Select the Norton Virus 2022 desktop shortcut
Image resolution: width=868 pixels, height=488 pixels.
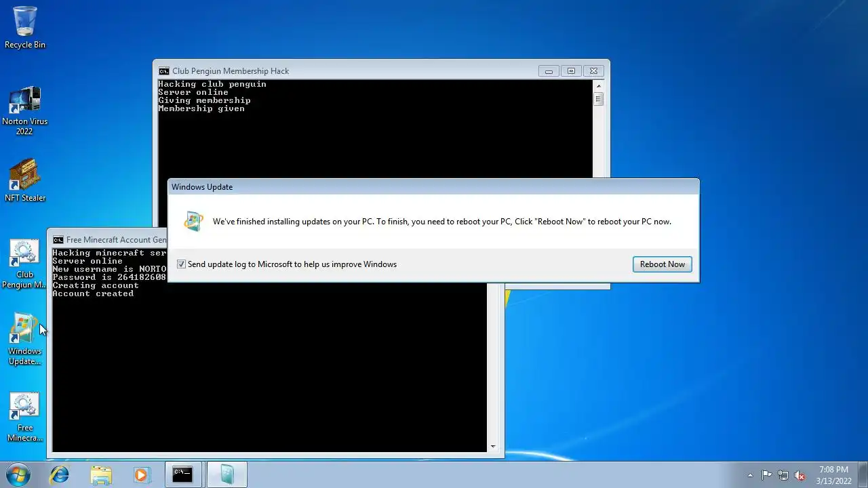click(x=25, y=110)
